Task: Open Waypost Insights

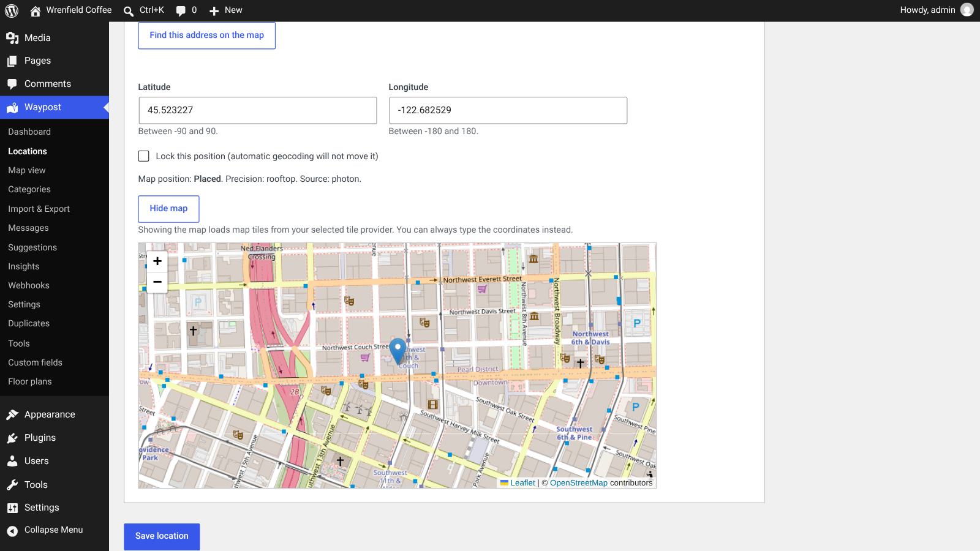Action: coord(24,266)
